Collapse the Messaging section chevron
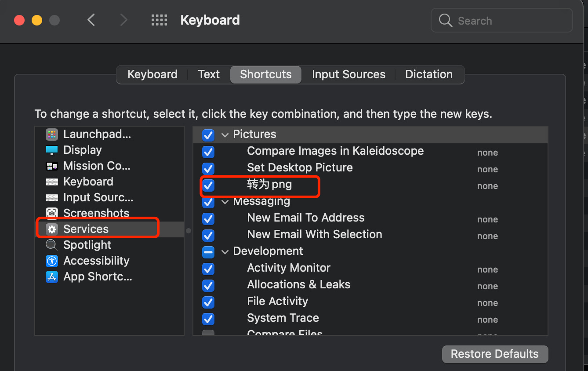588x371 pixels. (x=225, y=202)
